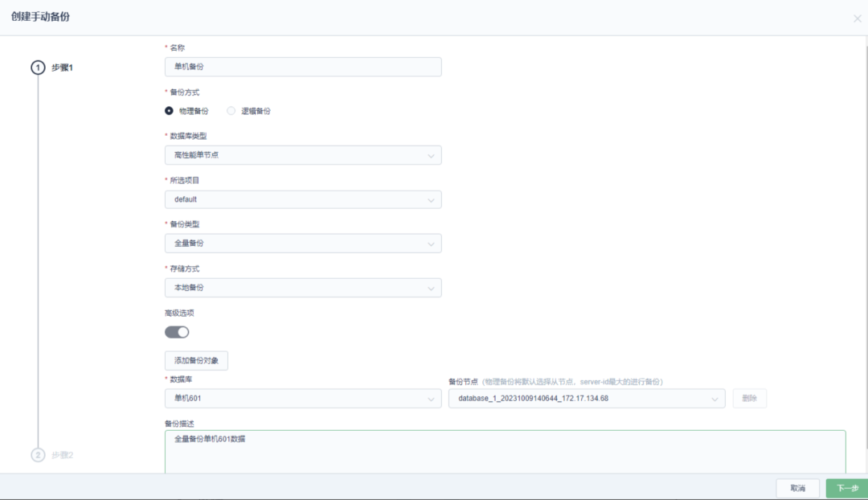The height and width of the screenshot is (500, 868).
Task: Click the step 1 circle icon
Action: tap(38, 68)
